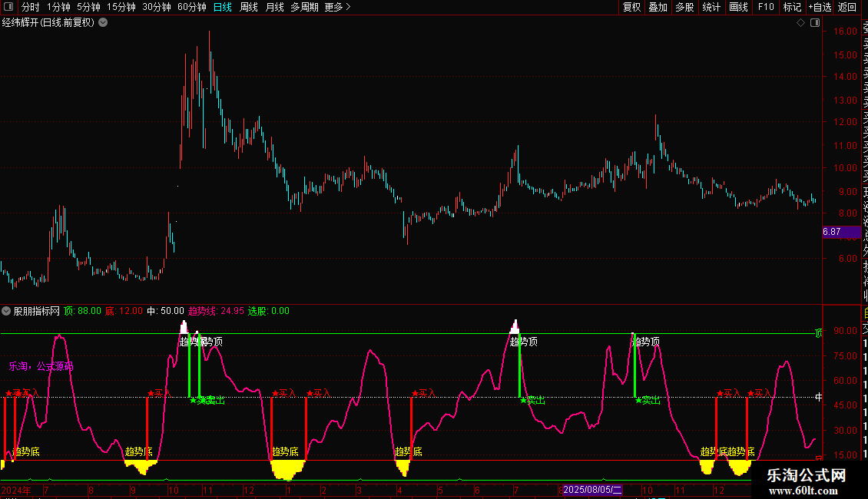Image resolution: width=868 pixels, height=499 pixels.
Task: Select the 15分钟 period tab
Action: [121, 7]
